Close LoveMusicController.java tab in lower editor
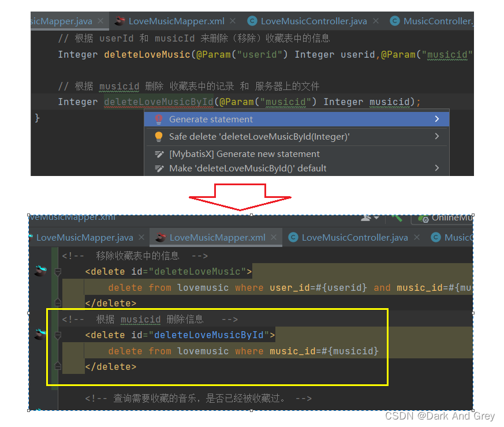This screenshot has width=504, height=427. pyautogui.click(x=417, y=237)
